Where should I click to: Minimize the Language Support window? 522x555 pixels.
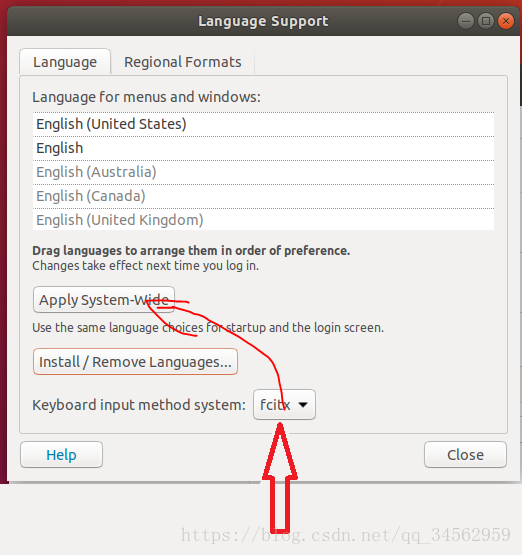[466, 21]
